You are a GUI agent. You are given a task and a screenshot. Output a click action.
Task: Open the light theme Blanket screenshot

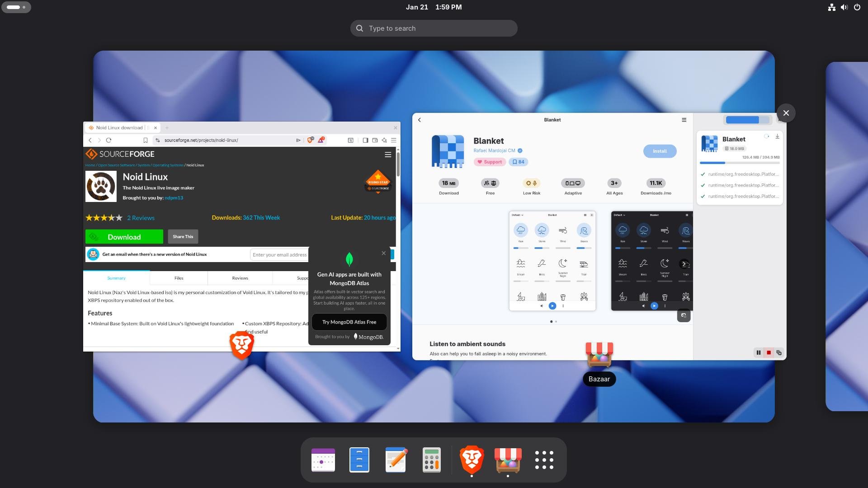coord(552,261)
